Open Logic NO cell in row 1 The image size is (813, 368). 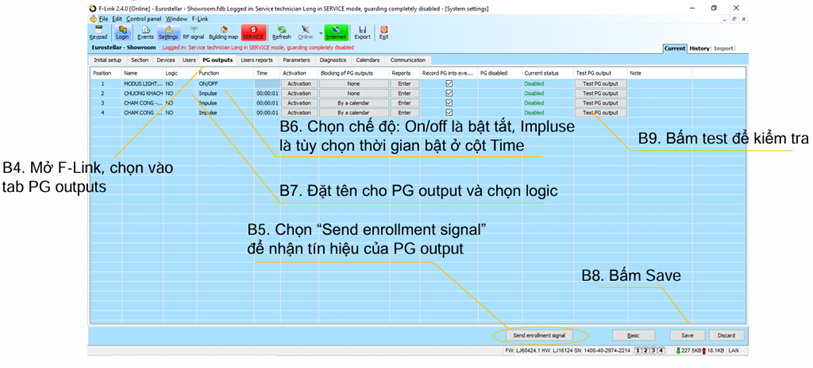[x=179, y=83]
